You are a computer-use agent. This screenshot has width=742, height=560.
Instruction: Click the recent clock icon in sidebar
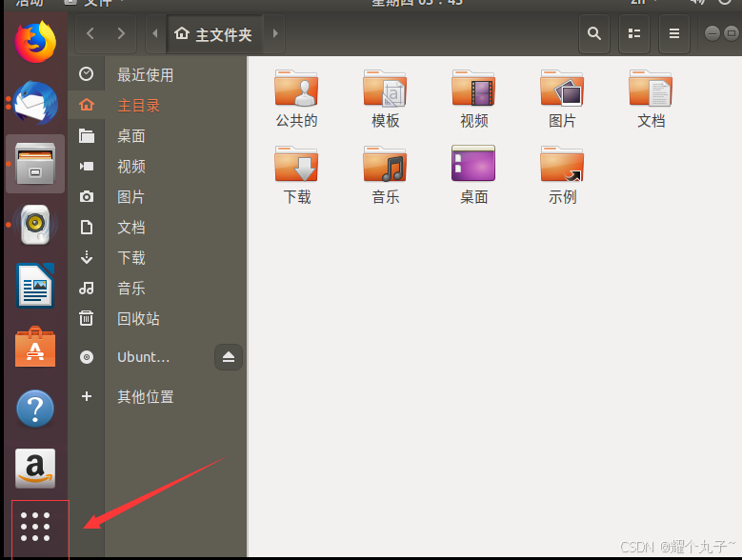coord(86,73)
